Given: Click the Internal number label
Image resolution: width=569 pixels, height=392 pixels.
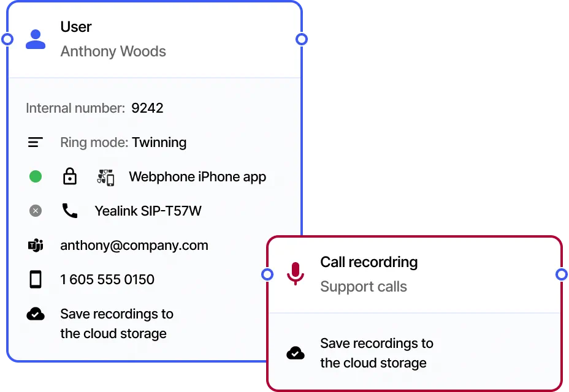Looking at the screenshot, I should click(x=75, y=108).
